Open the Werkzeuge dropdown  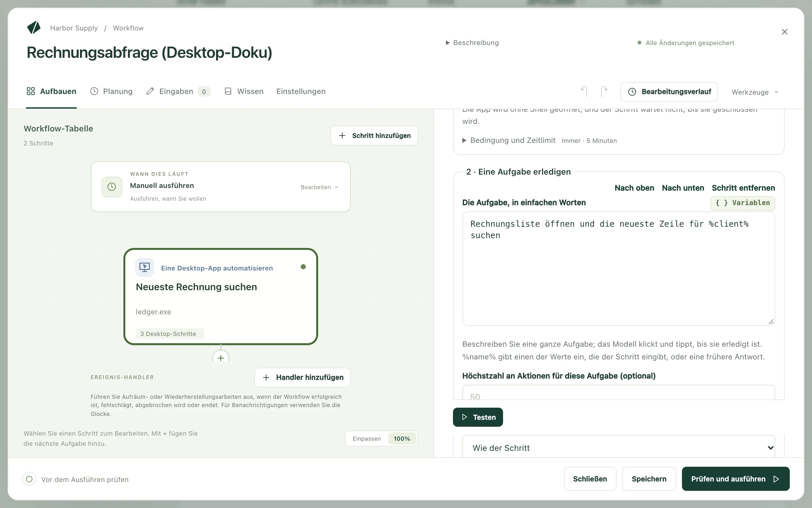(x=755, y=92)
